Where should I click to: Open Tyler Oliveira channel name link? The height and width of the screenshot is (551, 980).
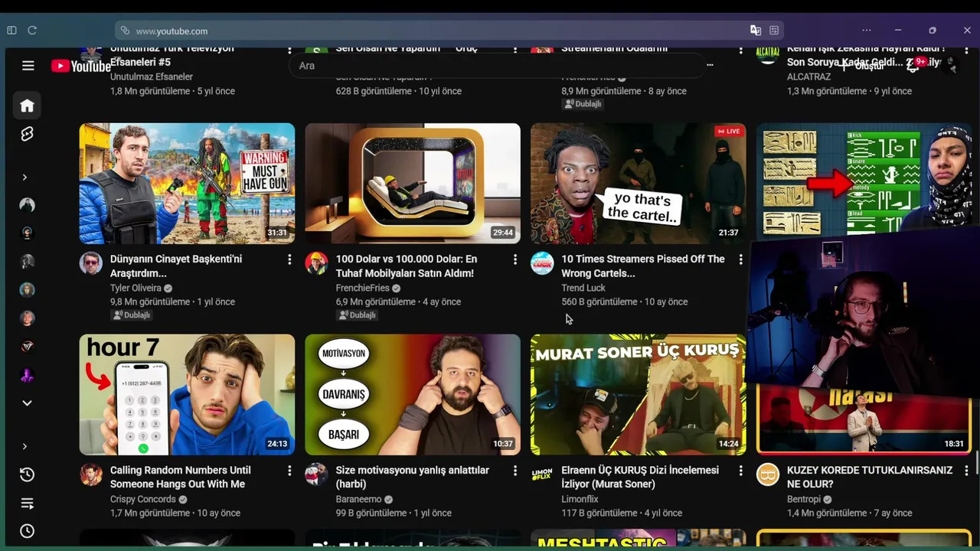point(136,288)
